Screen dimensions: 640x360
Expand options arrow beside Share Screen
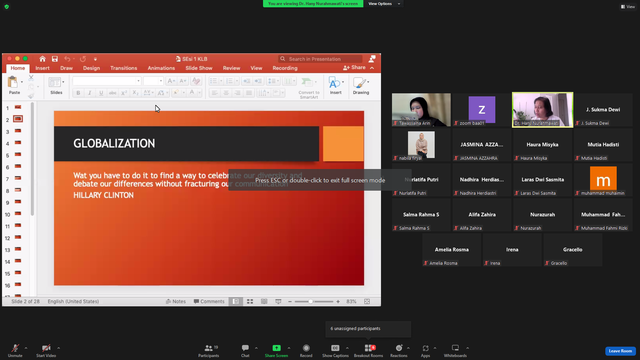(x=289, y=348)
